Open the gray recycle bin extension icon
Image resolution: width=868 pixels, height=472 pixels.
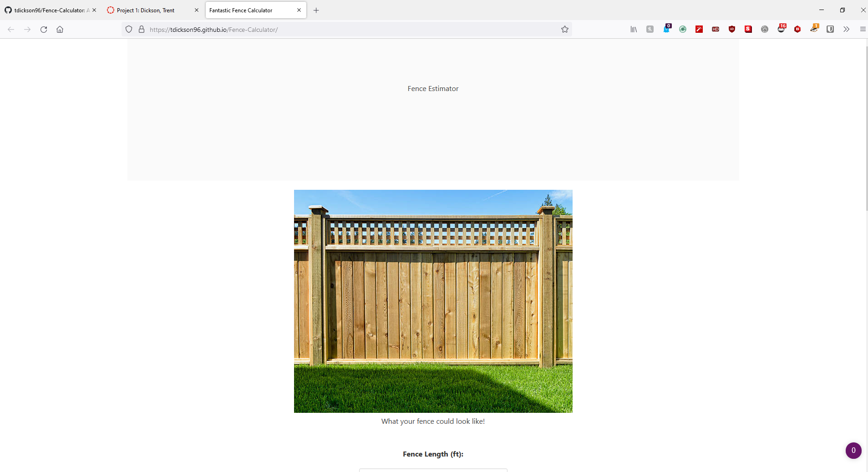click(765, 30)
